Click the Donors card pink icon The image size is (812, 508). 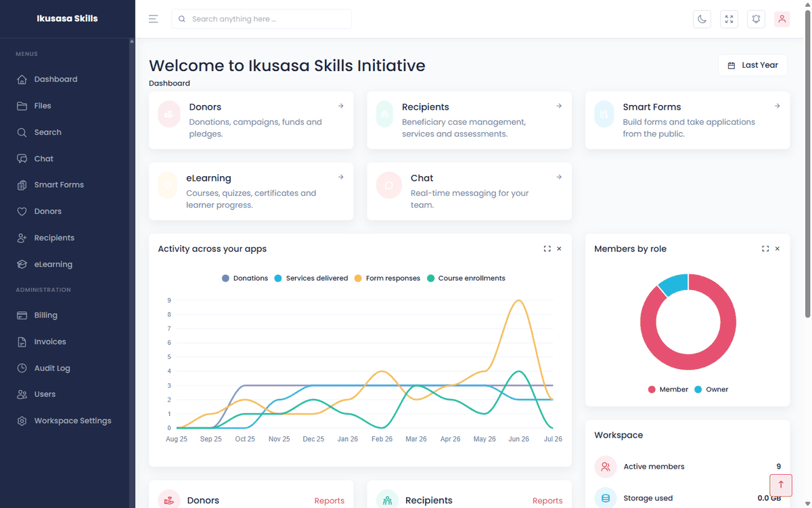click(x=169, y=114)
